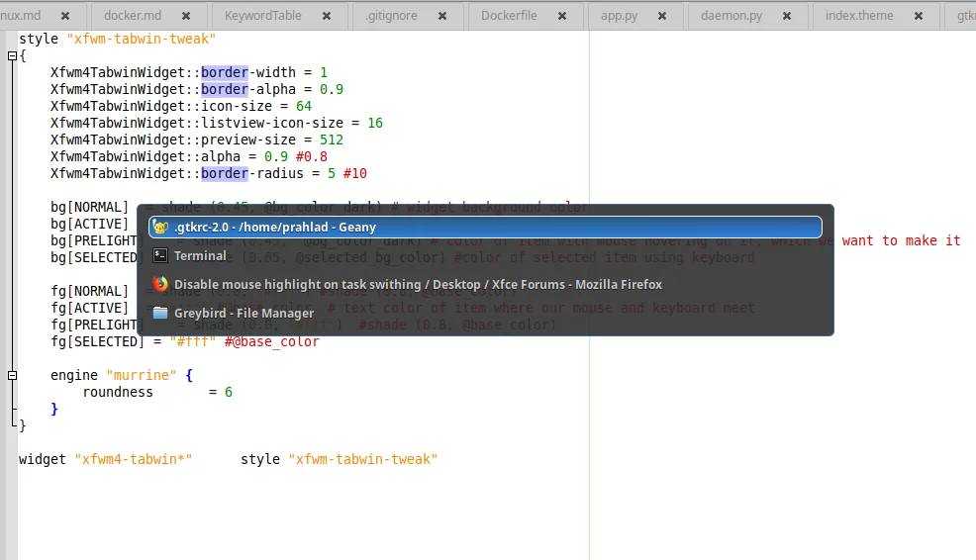The width and height of the screenshot is (976, 560).
Task: Open the KeywordTable tab
Action: point(262,16)
